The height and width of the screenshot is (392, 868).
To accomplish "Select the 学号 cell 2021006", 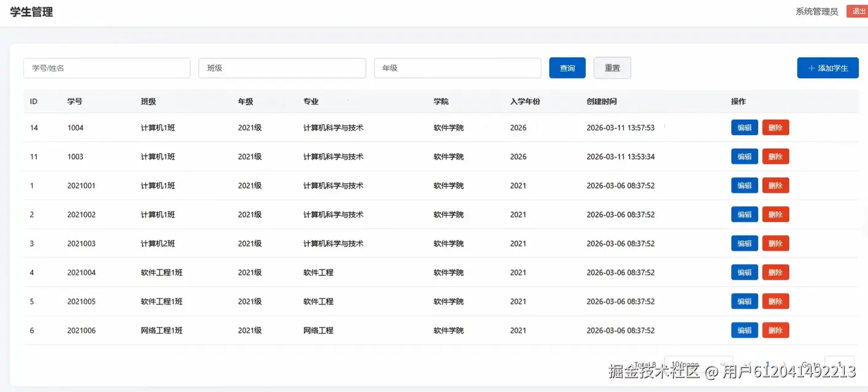I will click(82, 331).
